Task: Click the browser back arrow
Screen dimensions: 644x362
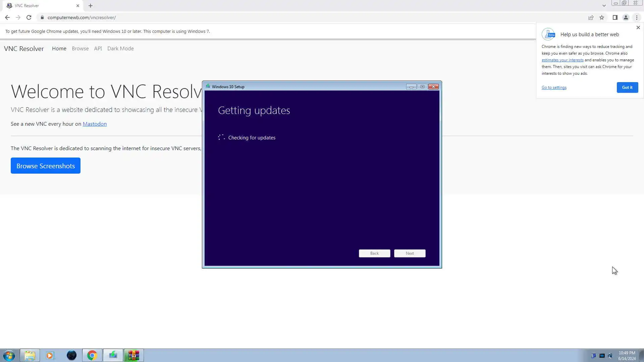Action: (x=7, y=17)
